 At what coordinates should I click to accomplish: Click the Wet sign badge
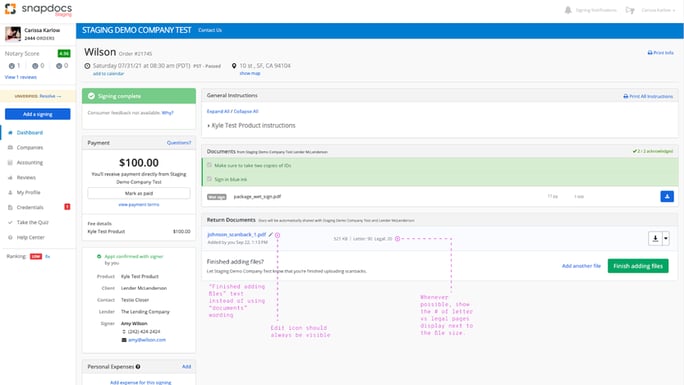(x=217, y=197)
